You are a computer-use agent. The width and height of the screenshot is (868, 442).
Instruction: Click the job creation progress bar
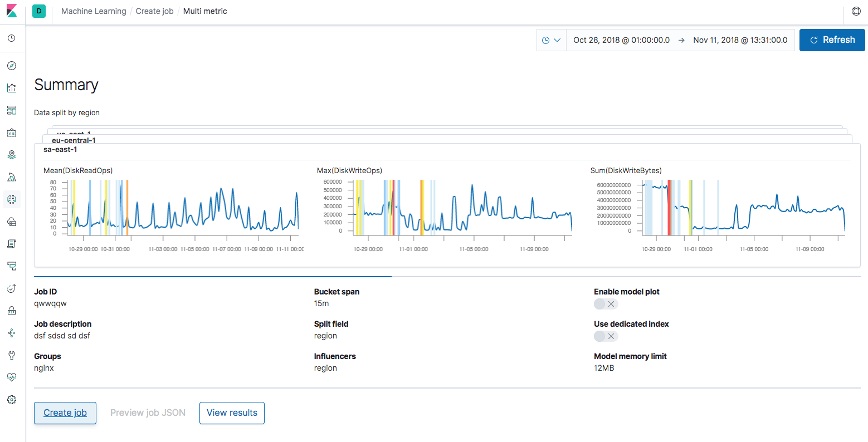coord(447,276)
